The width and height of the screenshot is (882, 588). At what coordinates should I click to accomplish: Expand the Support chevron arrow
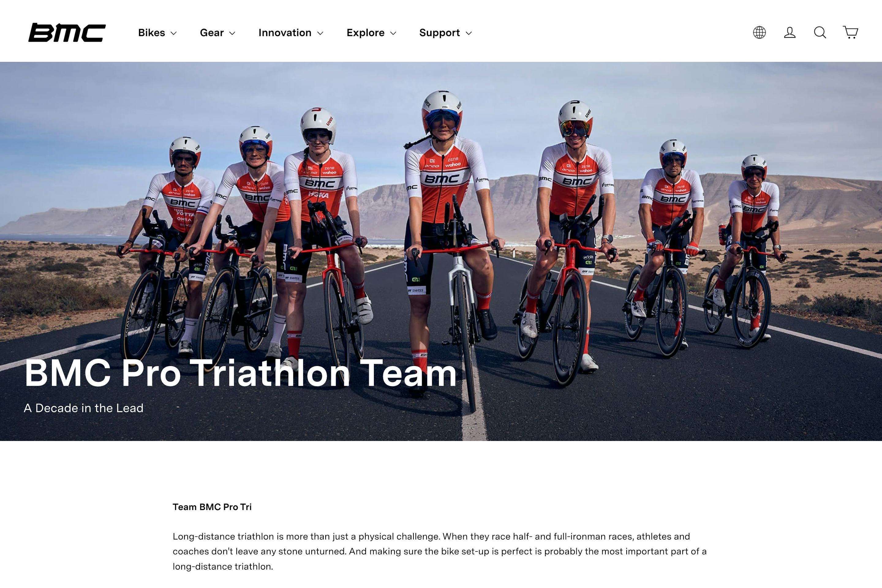click(469, 33)
